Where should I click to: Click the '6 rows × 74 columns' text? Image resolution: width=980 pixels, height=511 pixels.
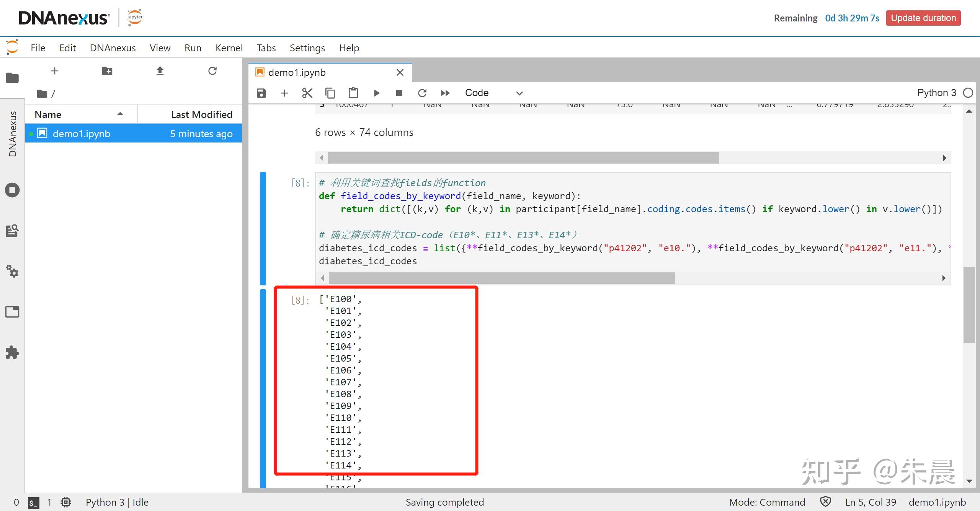364,133
